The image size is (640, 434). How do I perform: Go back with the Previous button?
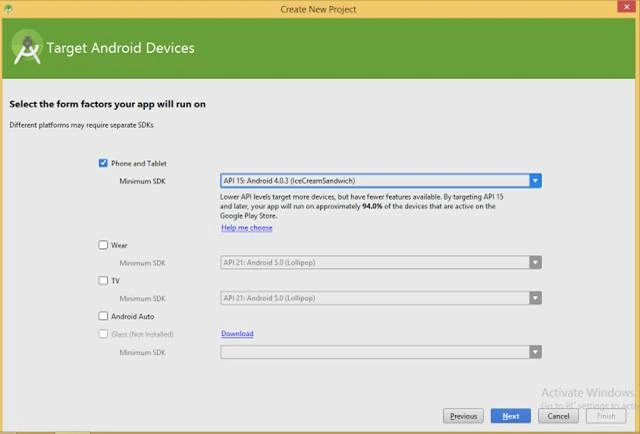(463, 416)
